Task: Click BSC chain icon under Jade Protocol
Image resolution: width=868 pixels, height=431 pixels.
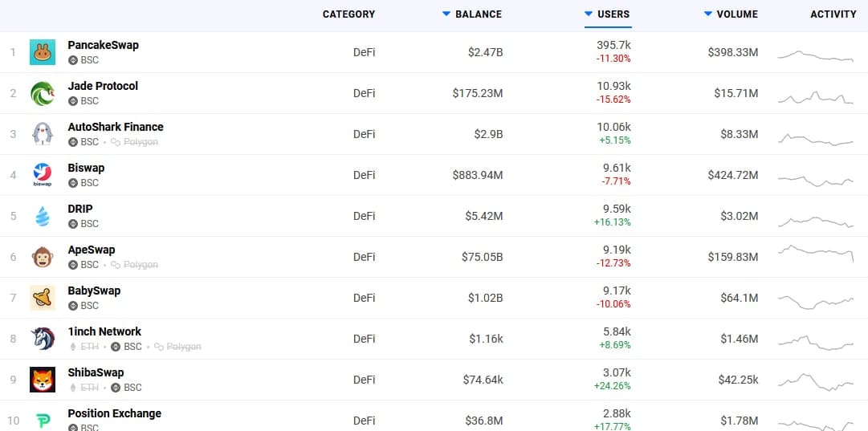Action: [x=73, y=101]
